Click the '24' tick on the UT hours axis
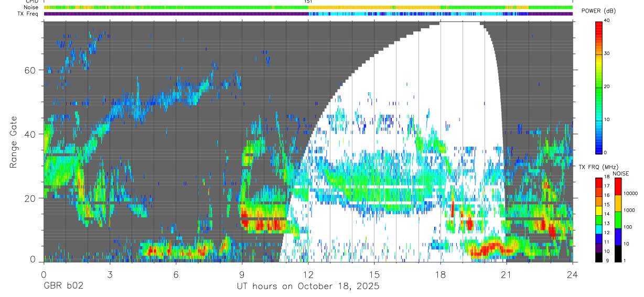 (x=573, y=274)
